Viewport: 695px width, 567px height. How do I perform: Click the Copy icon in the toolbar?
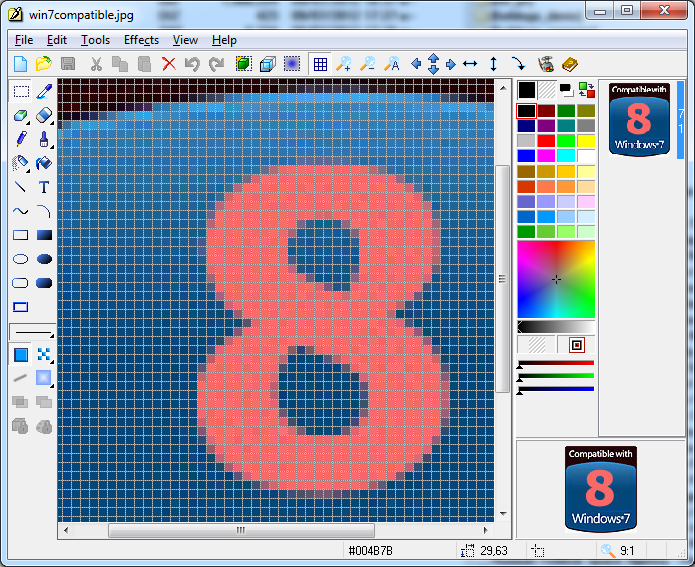tap(120, 64)
